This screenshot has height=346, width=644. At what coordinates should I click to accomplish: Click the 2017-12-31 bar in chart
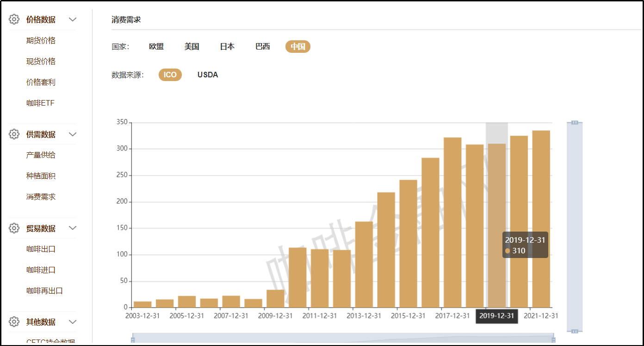[452, 222]
